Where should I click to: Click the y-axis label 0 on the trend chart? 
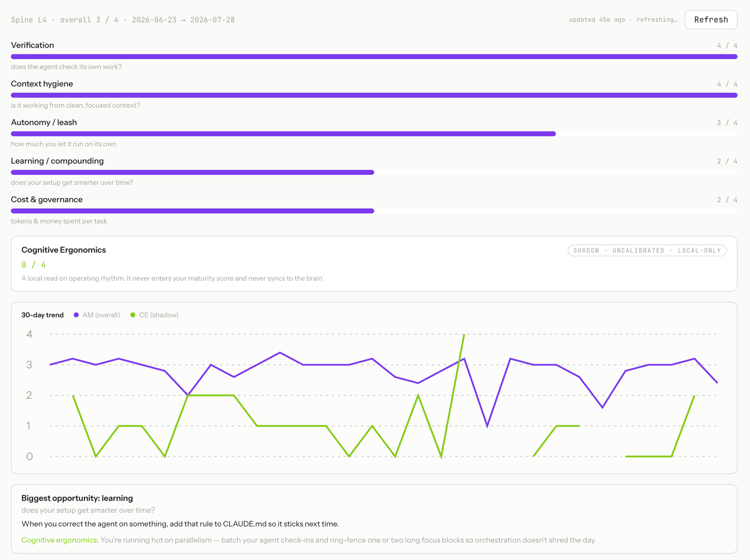29,456
